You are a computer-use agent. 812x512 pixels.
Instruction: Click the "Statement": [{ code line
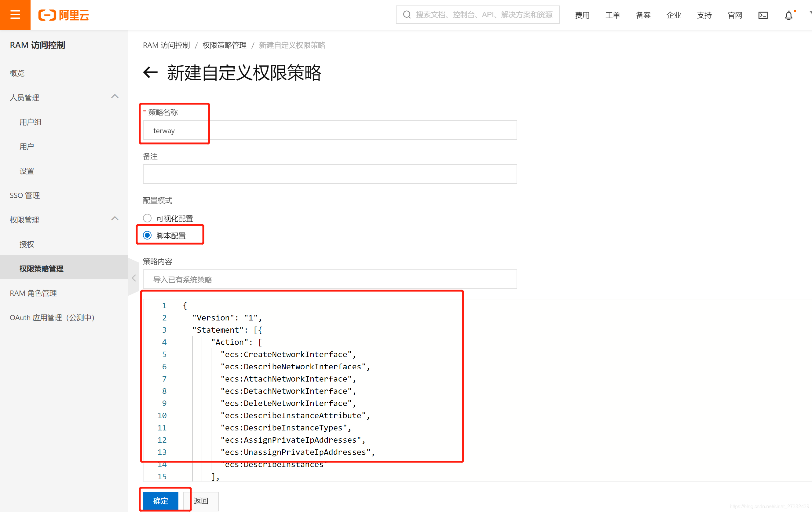(227, 330)
